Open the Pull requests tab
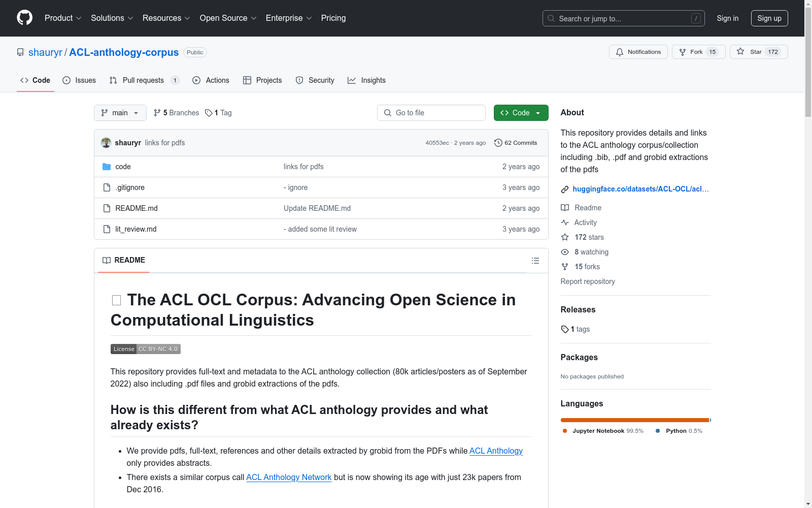 145,80
